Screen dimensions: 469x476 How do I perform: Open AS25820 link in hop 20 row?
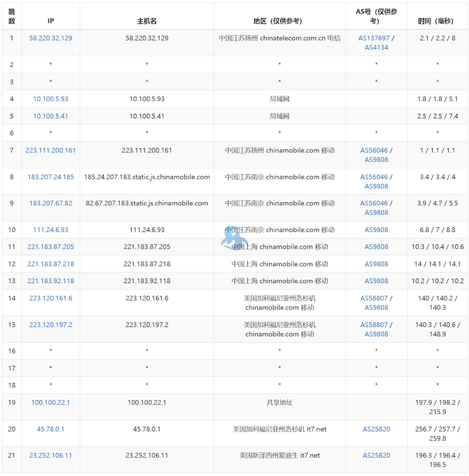click(376, 429)
